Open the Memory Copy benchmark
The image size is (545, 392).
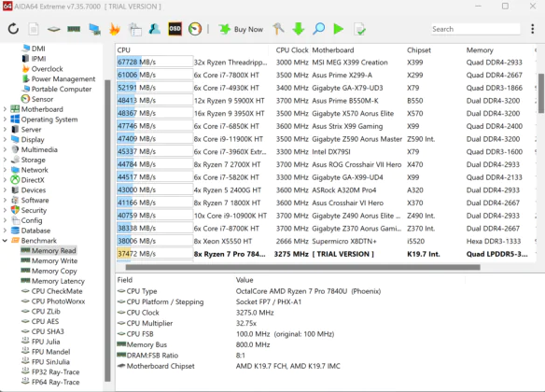pyautogui.click(x=54, y=271)
